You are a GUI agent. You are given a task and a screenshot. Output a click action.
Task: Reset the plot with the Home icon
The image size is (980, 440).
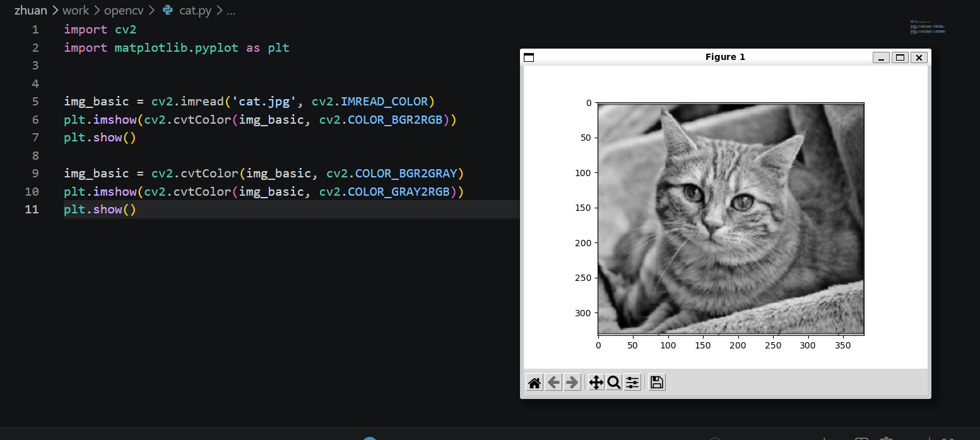pyautogui.click(x=534, y=383)
